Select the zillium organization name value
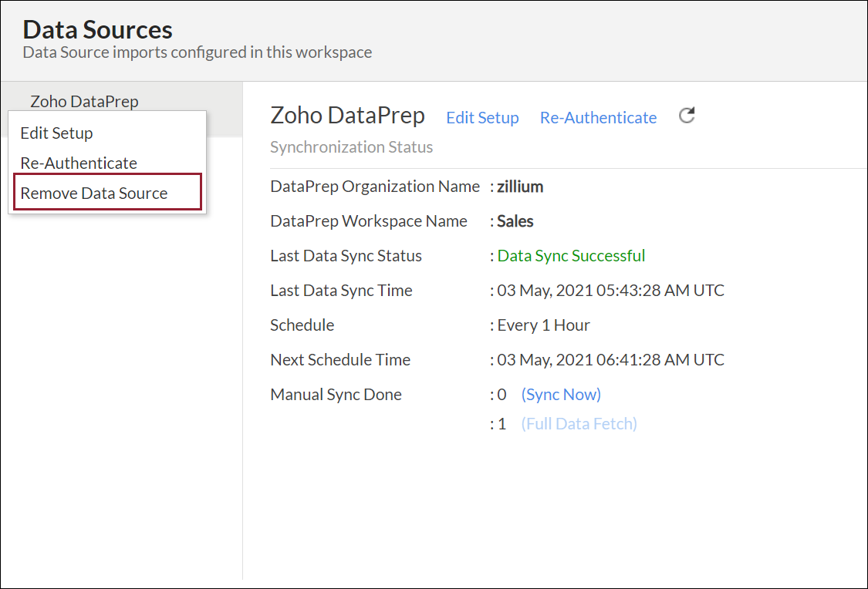The height and width of the screenshot is (589, 868). click(520, 187)
